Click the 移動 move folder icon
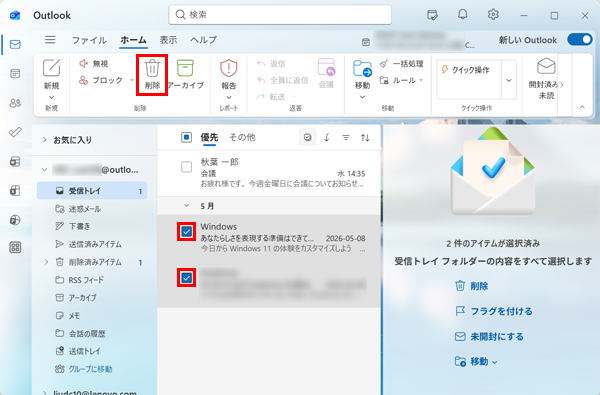Image resolution: width=600 pixels, height=395 pixels. pyautogui.click(x=362, y=69)
